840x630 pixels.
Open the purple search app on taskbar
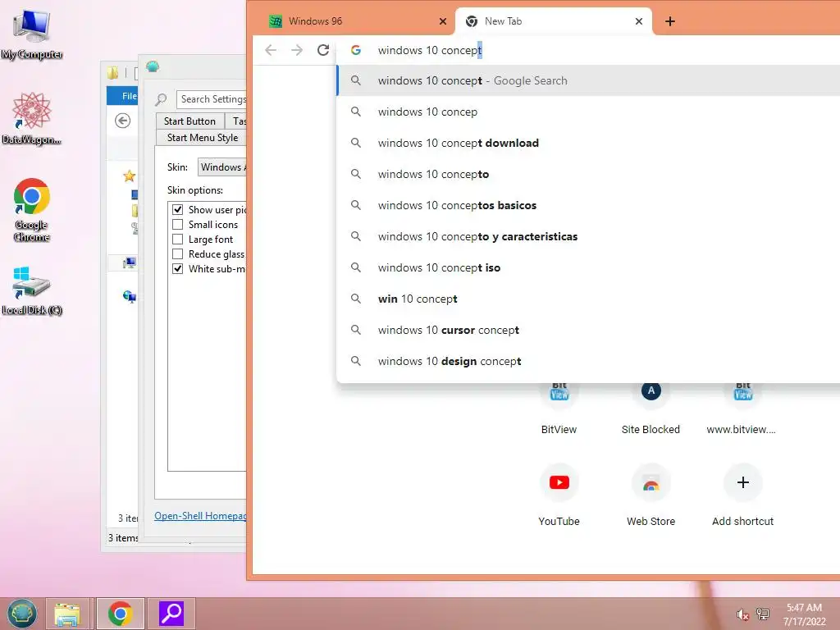click(171, 614)
